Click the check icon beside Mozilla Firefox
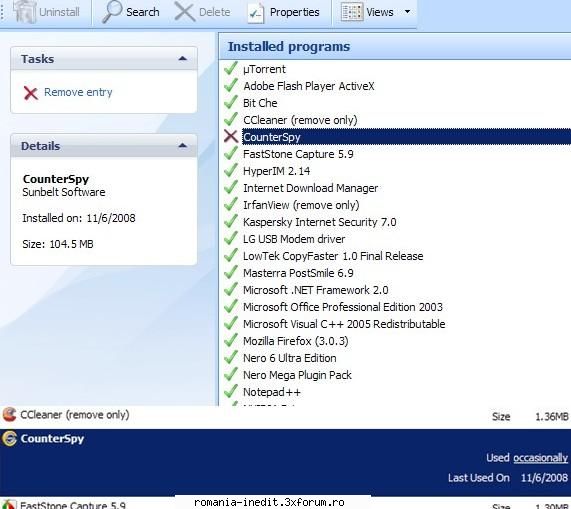Image resolution: width=571 pixels, height=509 pixels. (231, 340)
